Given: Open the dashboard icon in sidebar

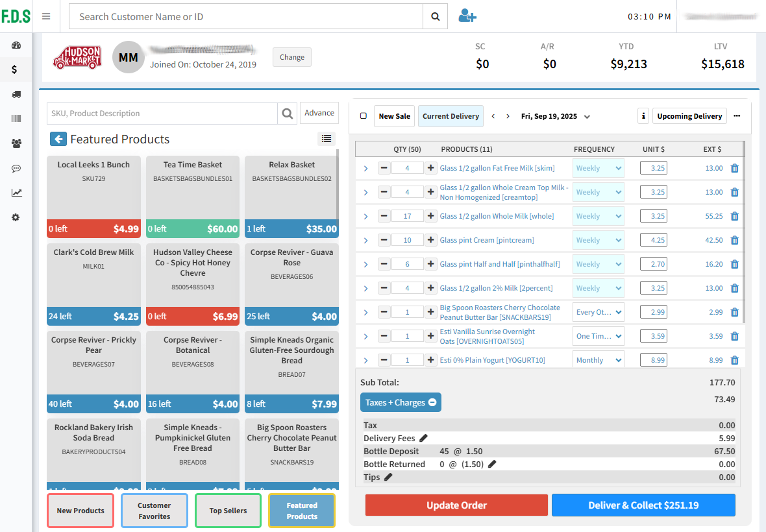Looking at the screenshot, I should coord(16,45).
